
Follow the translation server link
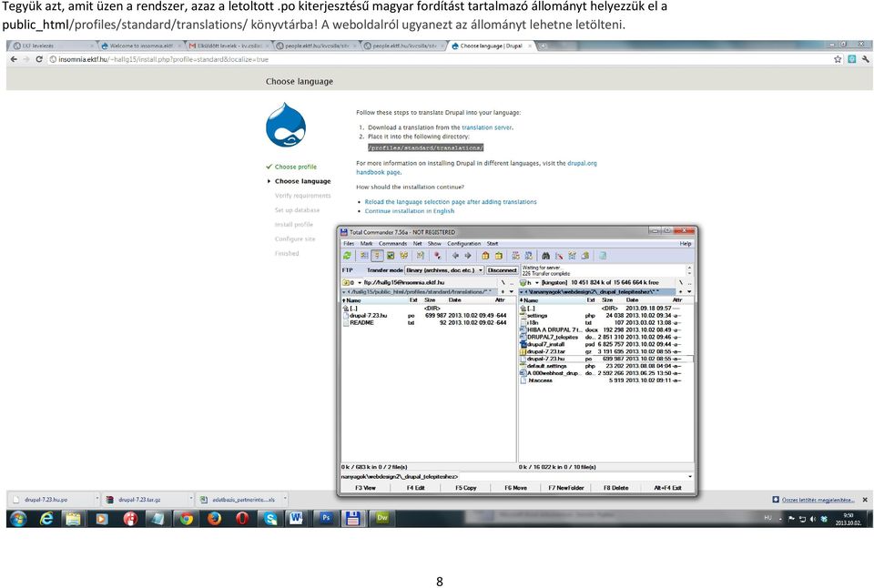point(486,127)
